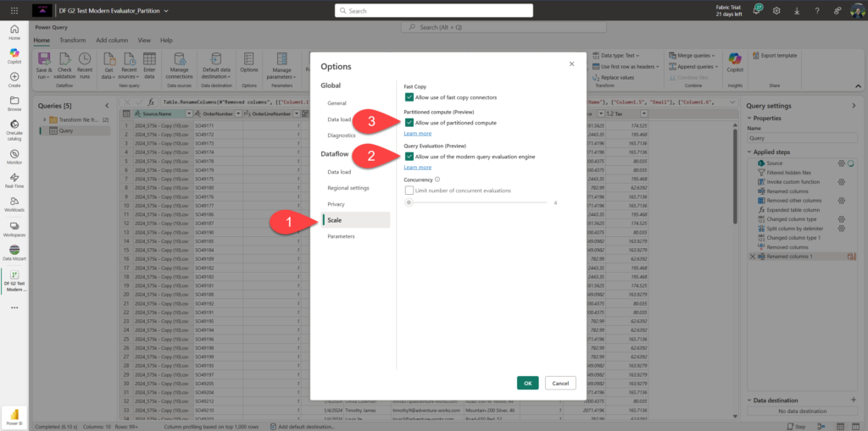Click the Concurrency slider handle
Viewport: 868px width, 431px height.
409,202
